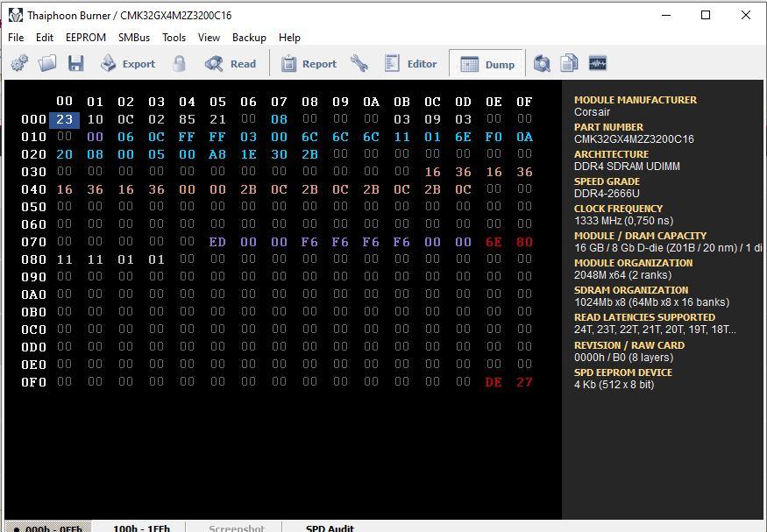Screen dimensions: 767x532
Task: Open the SPD Audit tab
Action: (330, 528)
